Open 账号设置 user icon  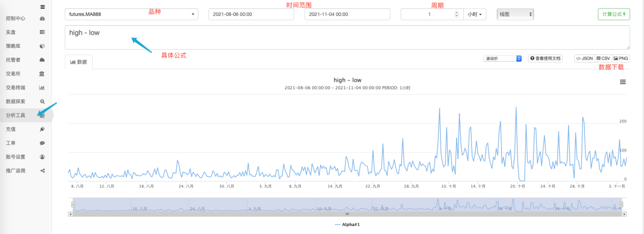pos(42,157)
